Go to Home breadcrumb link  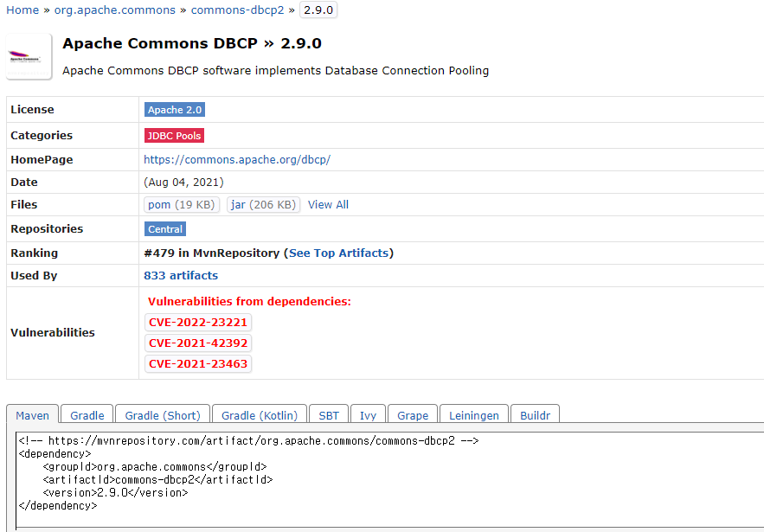pyautogui.click(x=22, y=10)
